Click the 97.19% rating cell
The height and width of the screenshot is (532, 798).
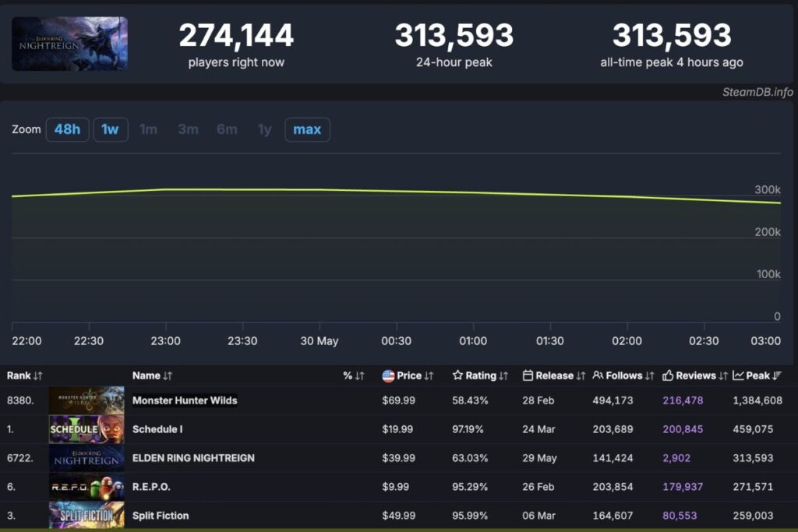468,429
